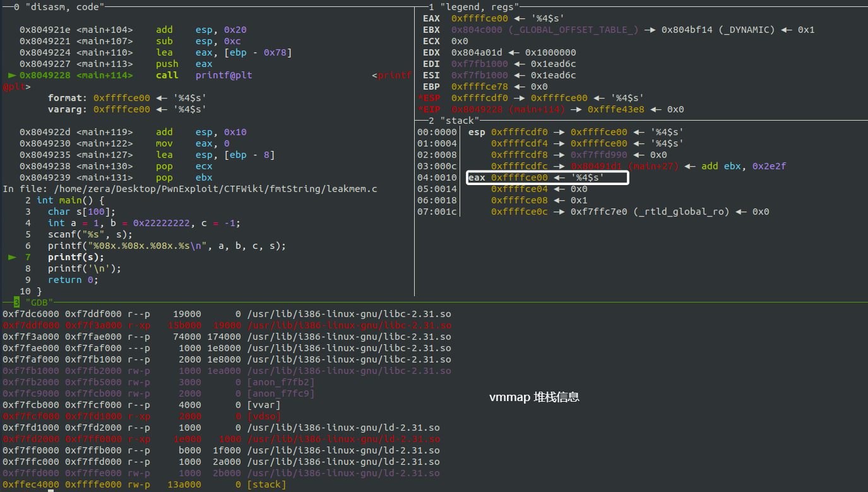This screenshot has width=868, height=492.
Task: Select EBP value 0xffffce78
Action: pos(479,87)
